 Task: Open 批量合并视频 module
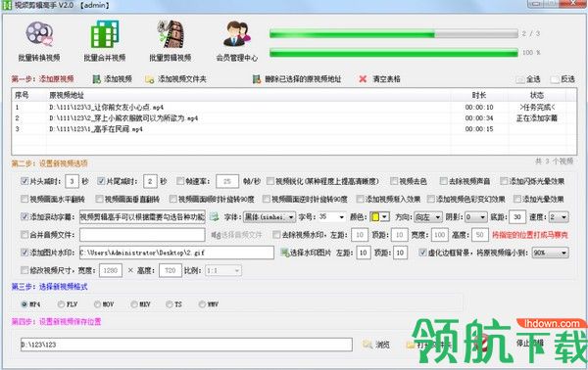coord(105,41)
